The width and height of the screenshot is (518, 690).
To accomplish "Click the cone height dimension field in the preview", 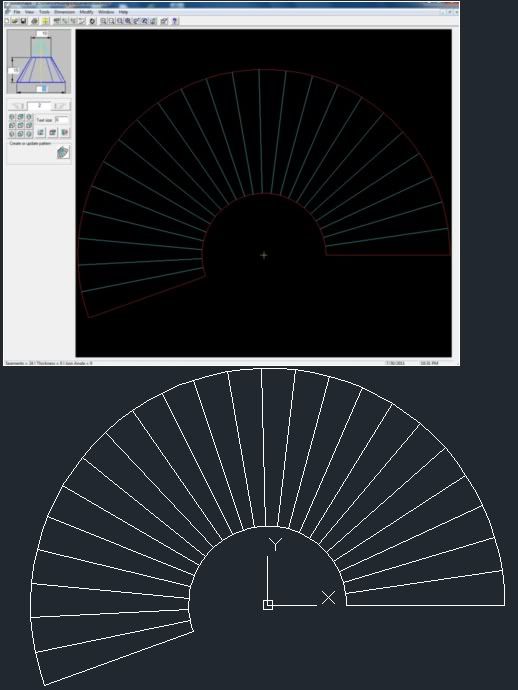I will 13,70.
